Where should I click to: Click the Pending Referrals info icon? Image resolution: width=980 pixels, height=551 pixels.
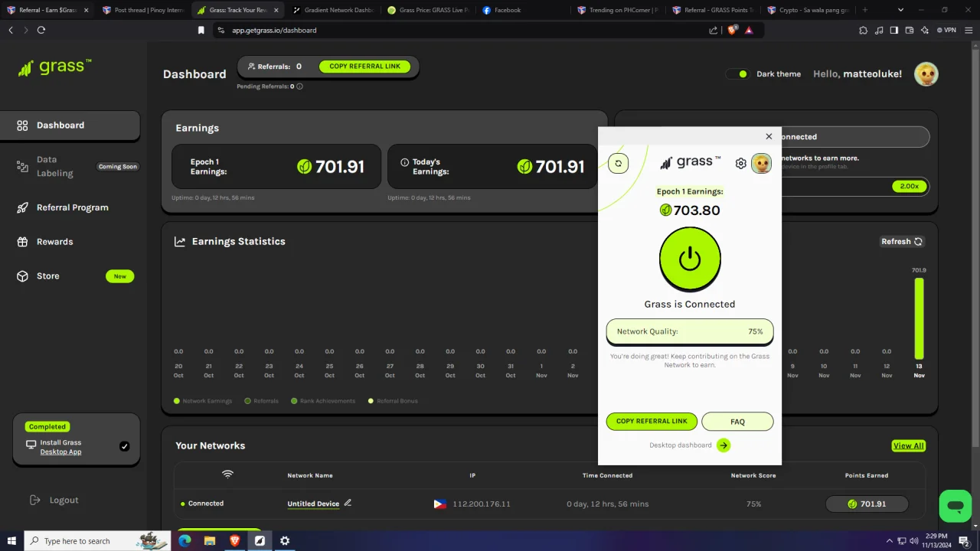coord(299,86)
